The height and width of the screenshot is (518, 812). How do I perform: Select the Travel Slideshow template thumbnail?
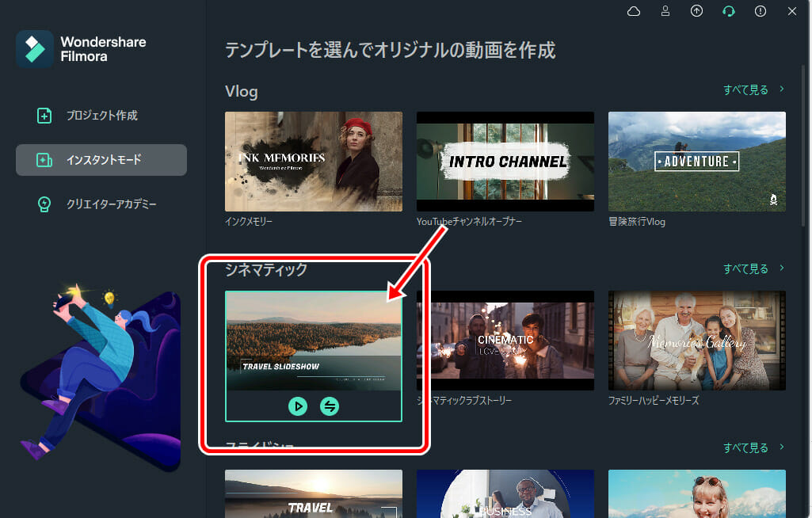(313, 341)
